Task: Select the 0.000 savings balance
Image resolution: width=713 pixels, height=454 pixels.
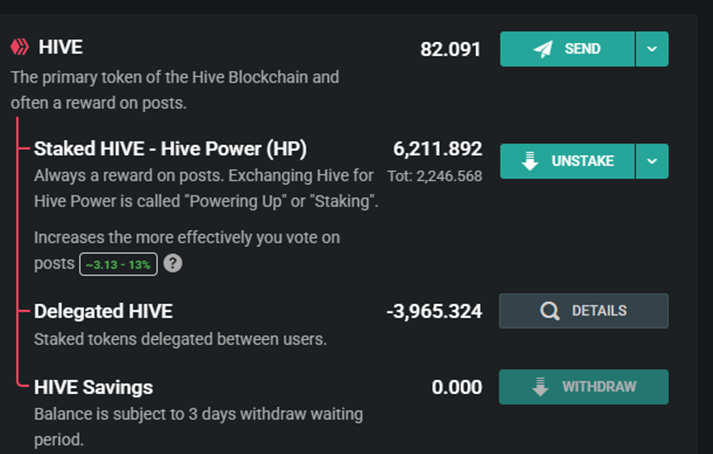Action: coord(457,387)
